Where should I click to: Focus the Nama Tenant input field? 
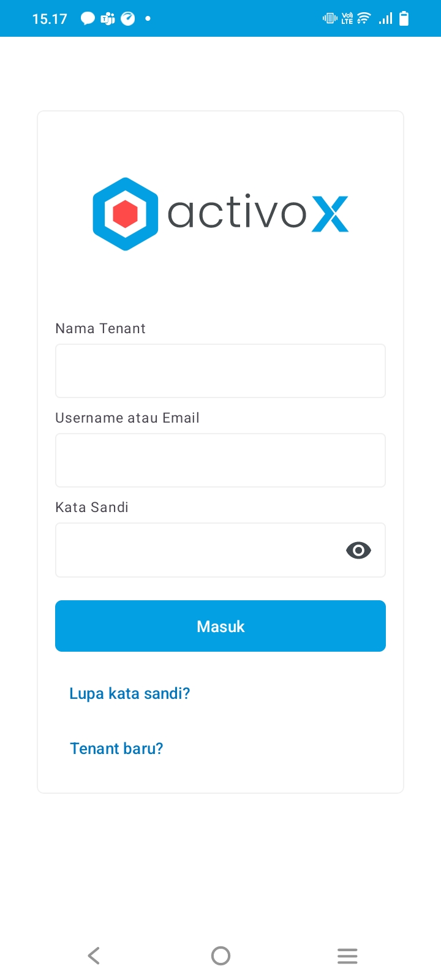coord(221,371)
